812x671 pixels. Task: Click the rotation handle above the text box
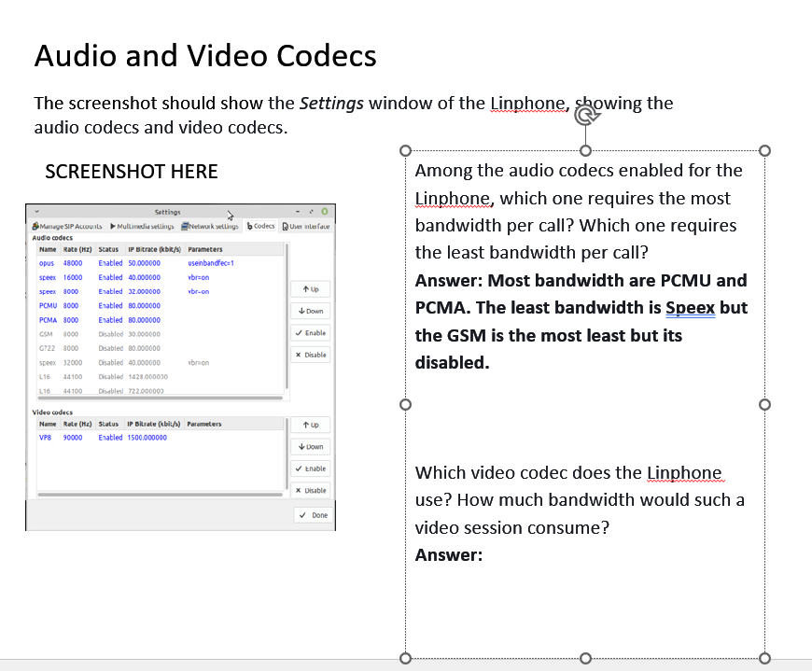[586, 115]
